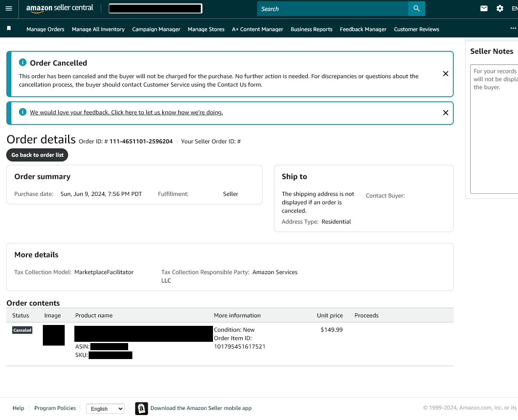Image resolution: width=518 pixels, height=420 pixels.
Task: Open Business Reports
Action: pos(312,29)
